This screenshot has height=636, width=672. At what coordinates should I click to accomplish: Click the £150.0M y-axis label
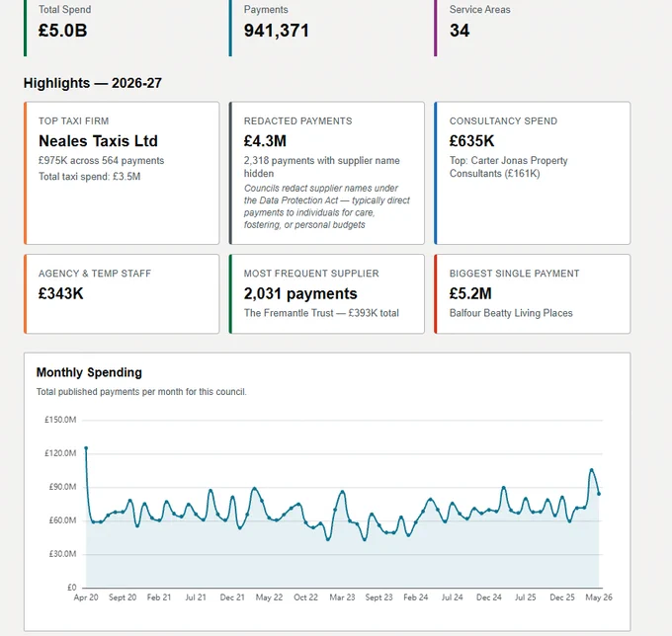pyautogui.click(x=60, y=420)
